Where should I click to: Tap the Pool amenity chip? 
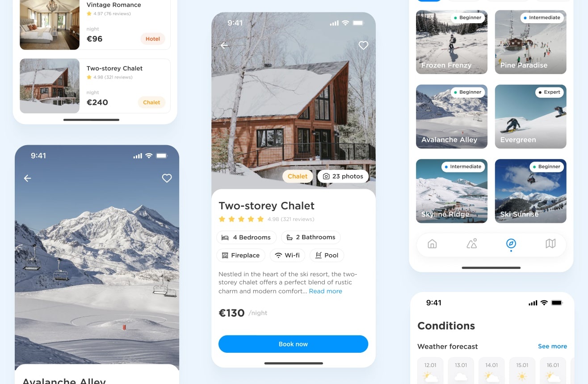[327, 255]
